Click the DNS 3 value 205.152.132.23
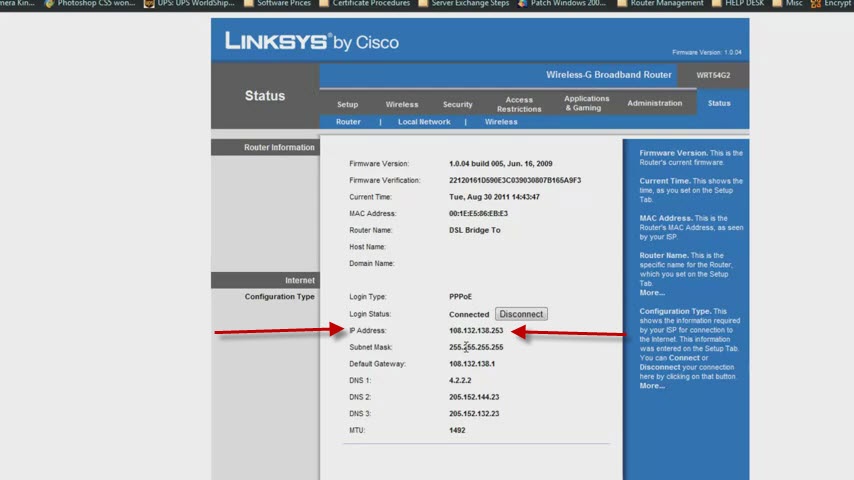 pos(474,414)
